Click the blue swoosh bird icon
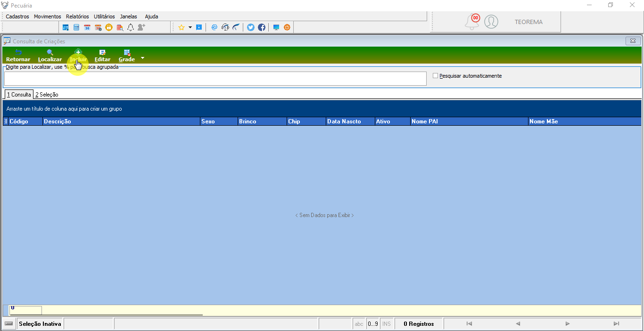Image resolution: width=644 pixels, height=331 pixels. coord(236,27)
